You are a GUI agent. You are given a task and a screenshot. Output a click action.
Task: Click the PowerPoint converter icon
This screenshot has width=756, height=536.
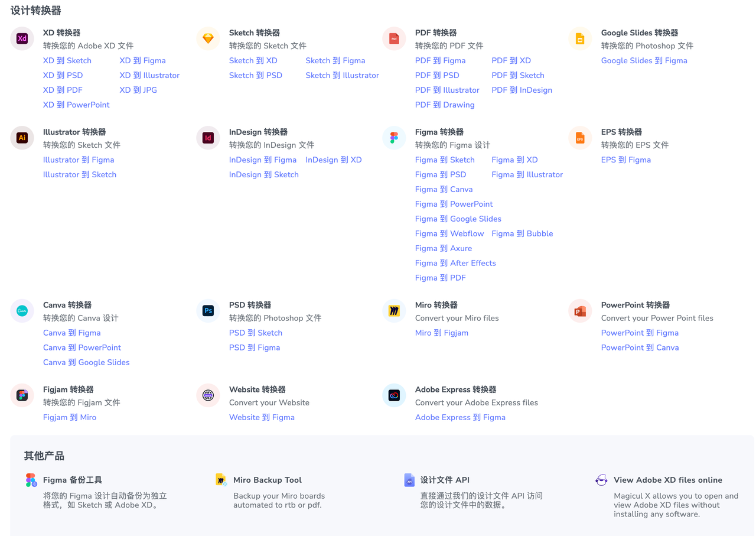pos(580,311)
